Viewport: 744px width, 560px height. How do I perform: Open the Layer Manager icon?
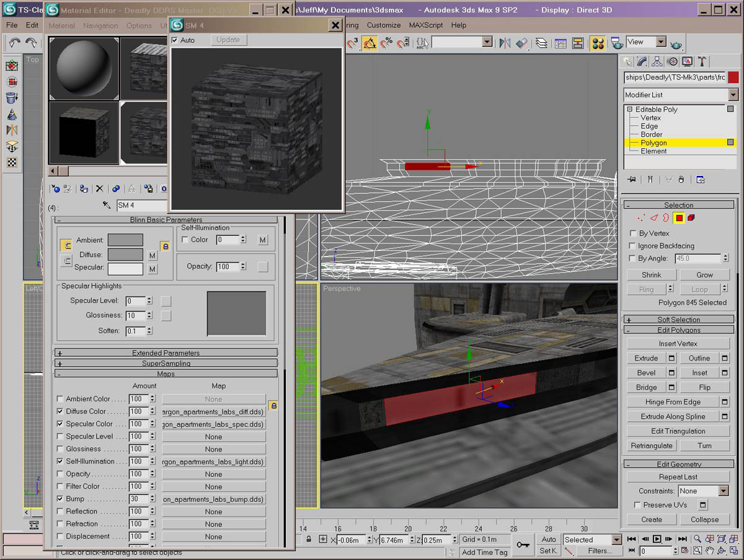click(x=541, y=43)
